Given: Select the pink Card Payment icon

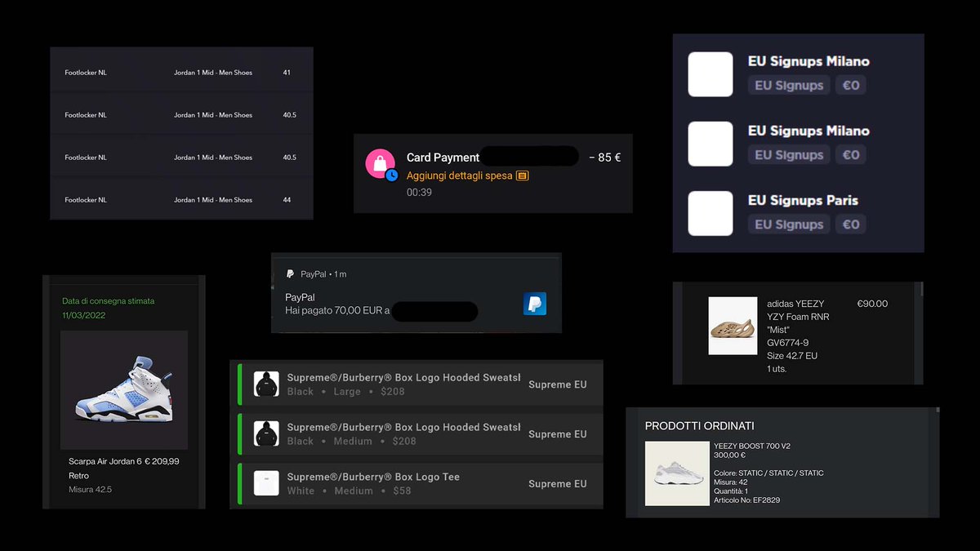Looking at the screenshot, I should (380, 162).
